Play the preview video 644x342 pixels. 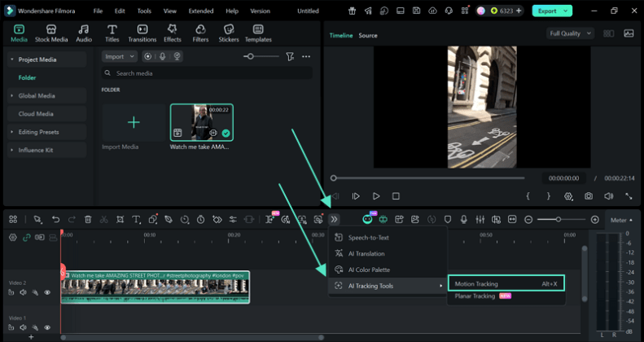[x=376, y=196]
